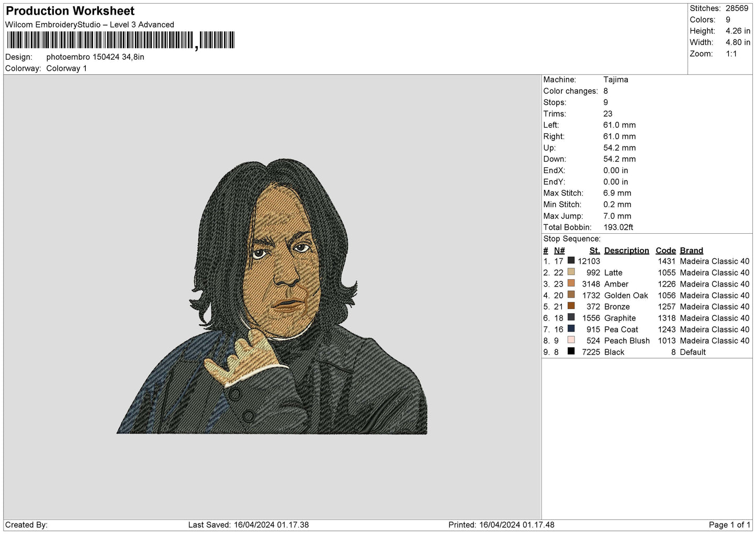Click the Height value '4.26 in'

click(738, 31)
